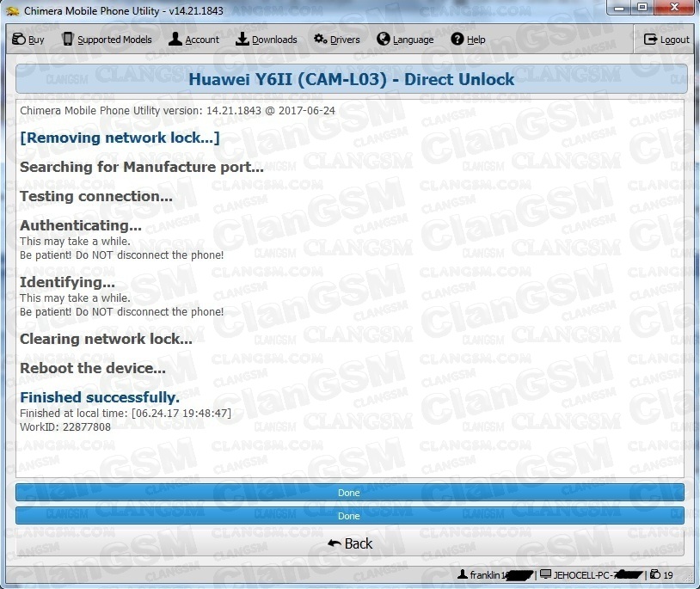Viewport: 700px width, 589px height.
Task: Open the Buy menu label
Action: click(36, 40)
